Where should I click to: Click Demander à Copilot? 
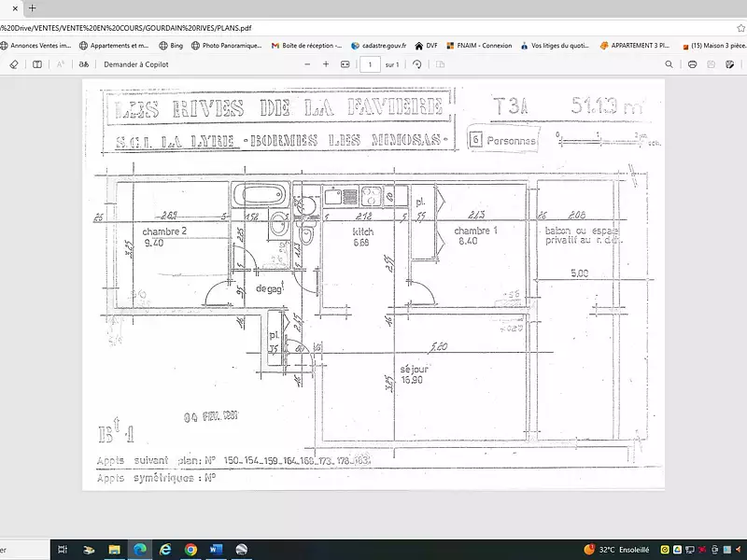coord(135,64)
